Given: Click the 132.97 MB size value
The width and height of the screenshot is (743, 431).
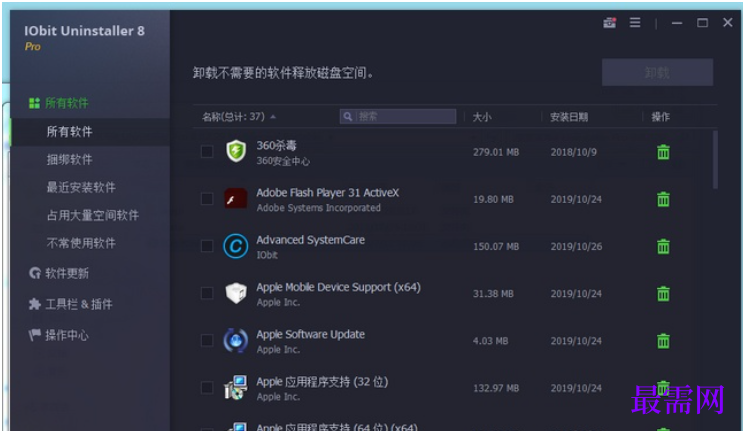Looking at the screenshot, I should 496,388.
